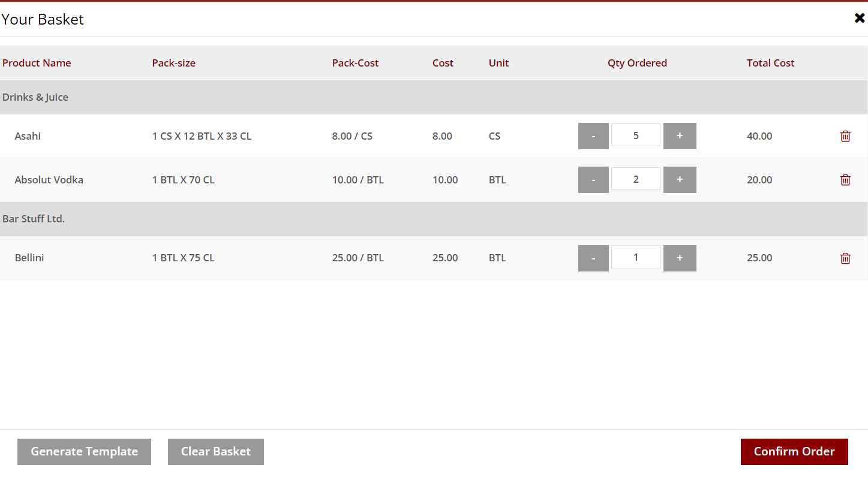
Task: Select the Bar Stuff Ltd. group row
Action: (34, 219)
